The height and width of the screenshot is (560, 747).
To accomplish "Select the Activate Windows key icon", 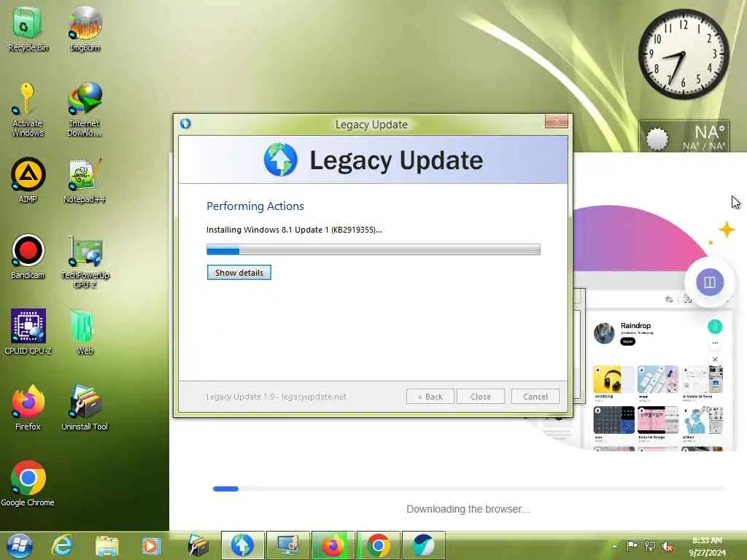I will pyautogui.click(x=28, y=109).
